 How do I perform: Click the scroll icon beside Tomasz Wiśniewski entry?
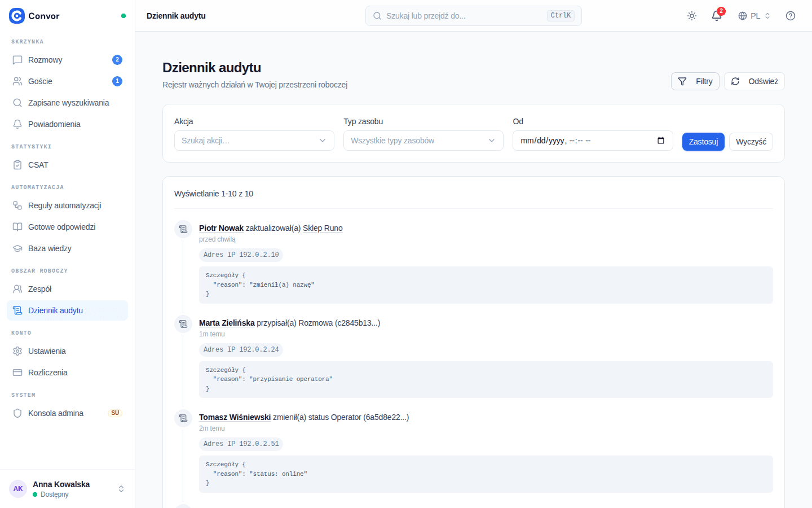tap(183, 418)
